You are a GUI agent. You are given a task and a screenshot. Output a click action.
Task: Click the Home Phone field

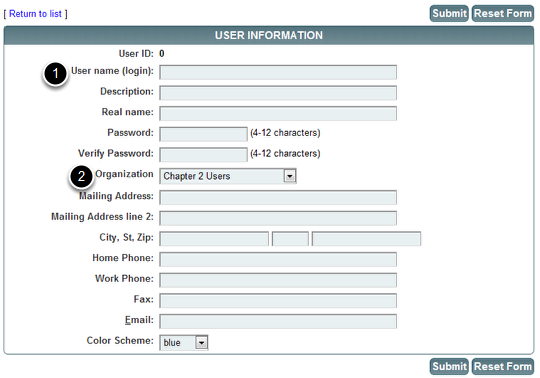pyautogui.click(x=278, y=260)
